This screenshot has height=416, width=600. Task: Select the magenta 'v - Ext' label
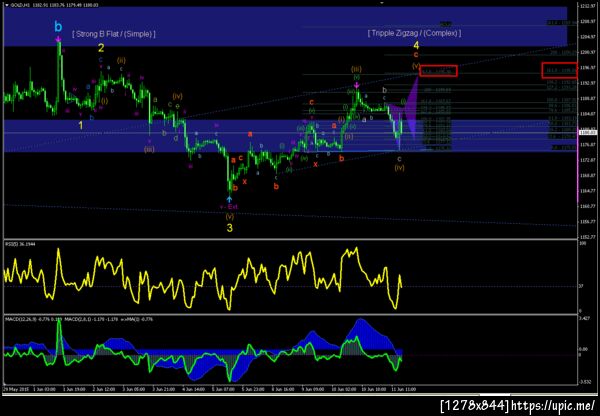pyautogui.click(x=228, y=207)
